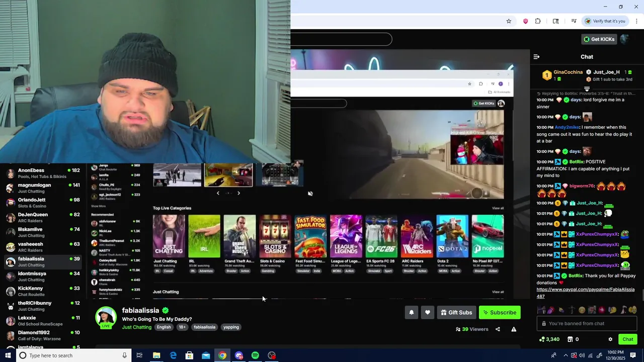
Task: Open the 3,340 KICKs balance
Action: 549,339
